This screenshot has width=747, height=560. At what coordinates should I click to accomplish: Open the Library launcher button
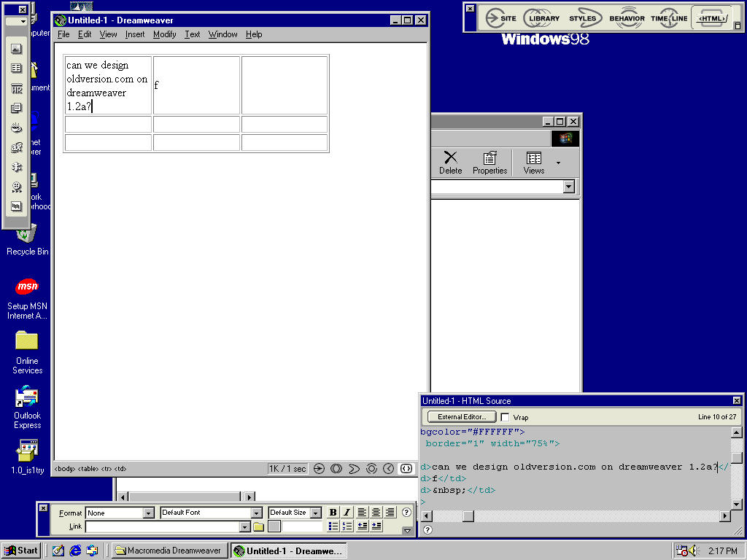pos(543,18)
